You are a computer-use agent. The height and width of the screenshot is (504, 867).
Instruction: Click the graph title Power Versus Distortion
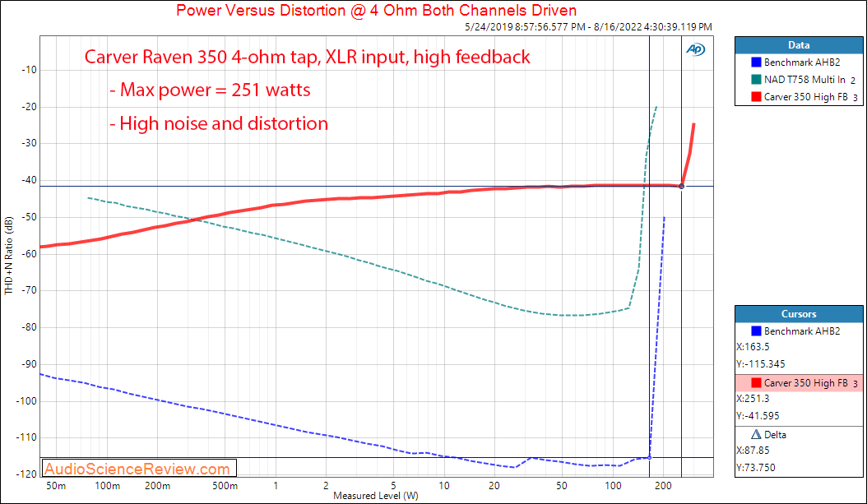pos(376,11)
